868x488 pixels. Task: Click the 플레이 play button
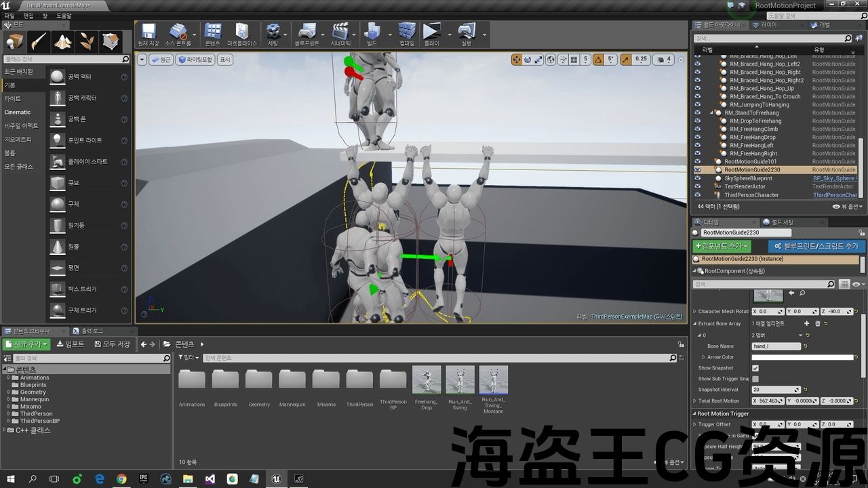pos(431,33)
